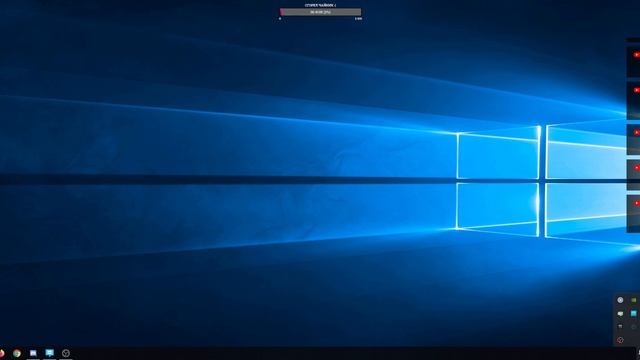Click the dim gray circle tray icon
Image resolution: width=640 pixels, height=360 pixels.
click(633, 327)
